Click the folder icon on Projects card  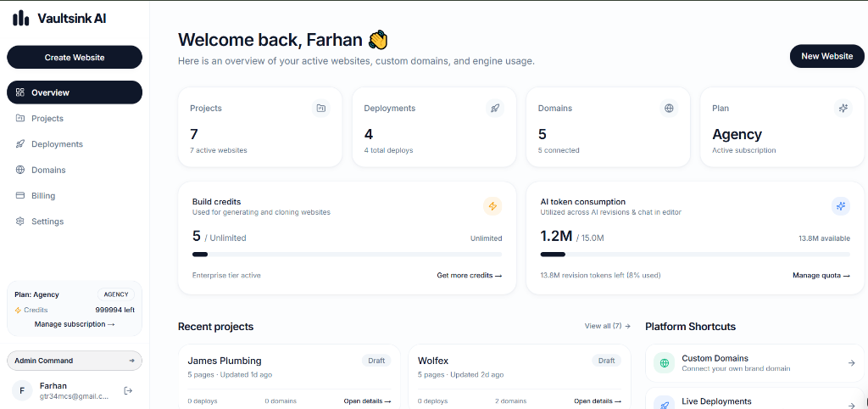[321, 108]
